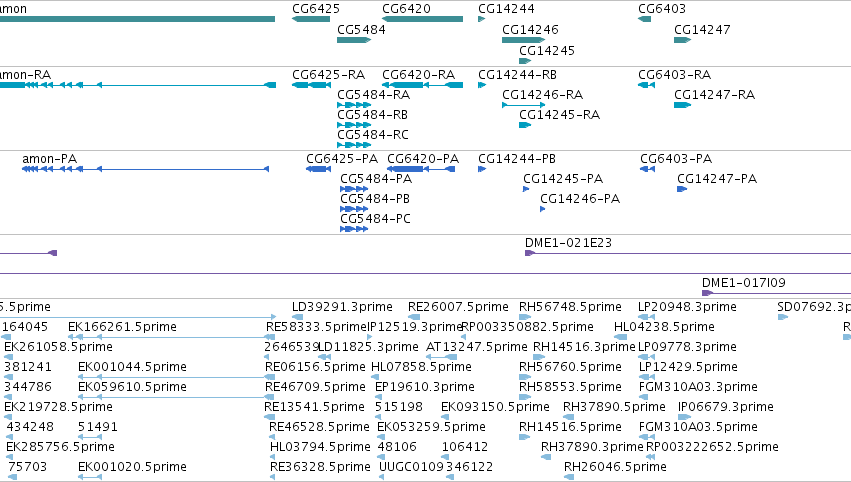The image size is (851, 482).
Task: Click the RE26007.5prime EST
Action: (413, 317)
